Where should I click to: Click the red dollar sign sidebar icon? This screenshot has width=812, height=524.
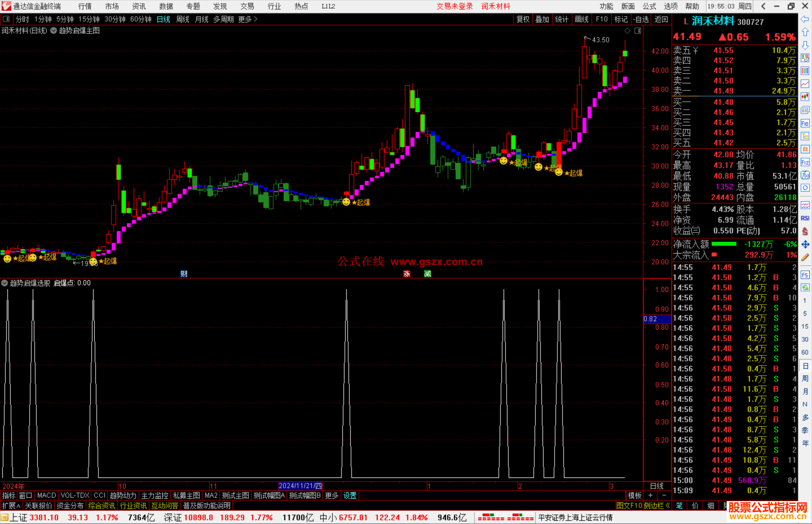tap(805, 231)
